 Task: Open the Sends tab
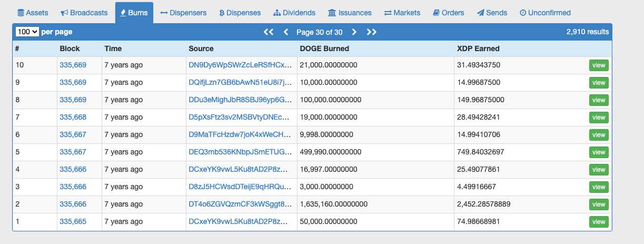(x=492, y=13)
